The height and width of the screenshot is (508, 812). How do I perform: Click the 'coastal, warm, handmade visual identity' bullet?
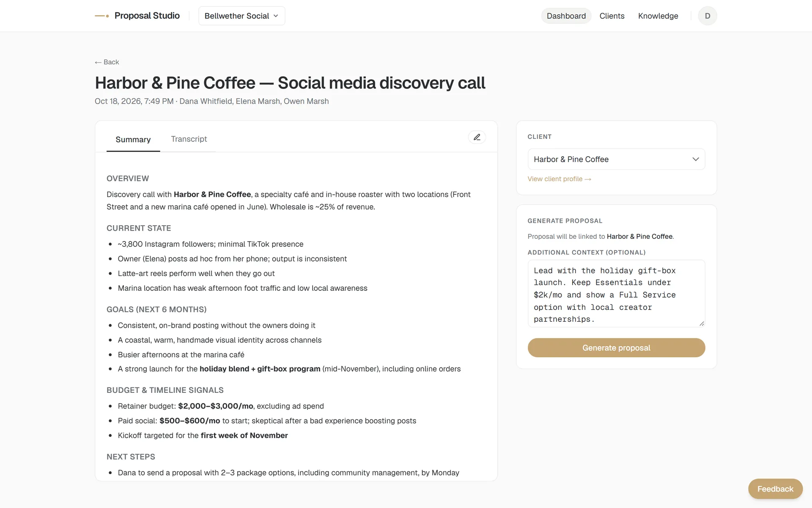click(x=219, y=340)
